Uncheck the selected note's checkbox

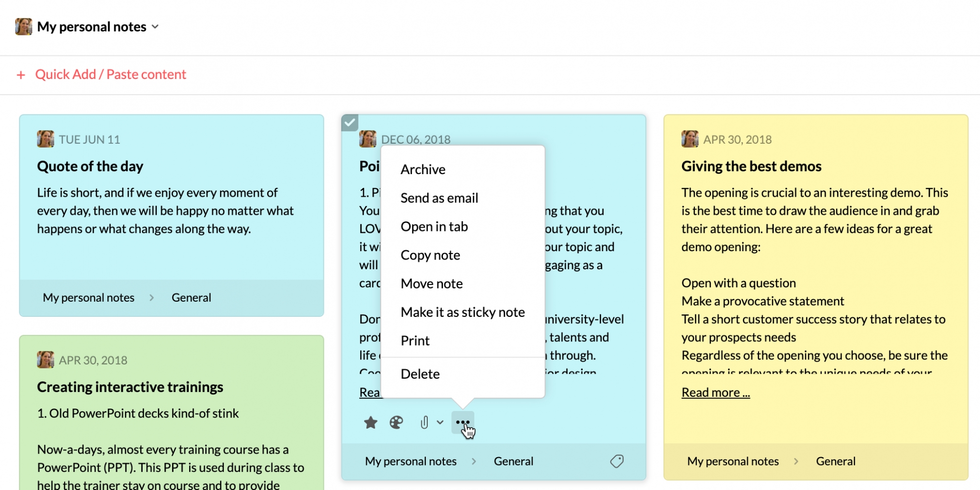click(350, 123)
